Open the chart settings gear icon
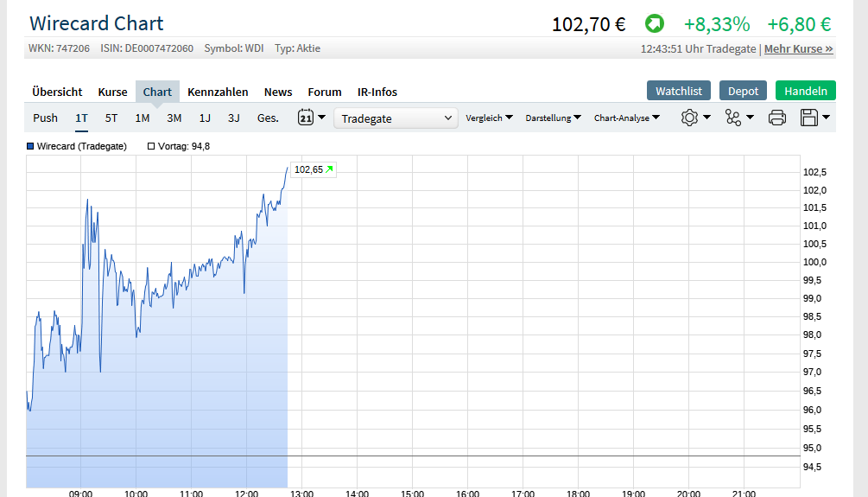The height and width of the screenshot is (497, 868). point(689,118)
